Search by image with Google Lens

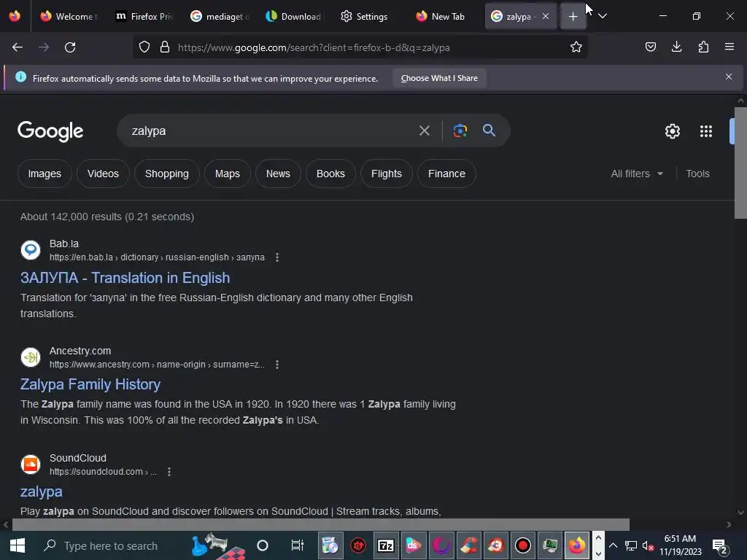pyautogui.click(x=460, y=131)
